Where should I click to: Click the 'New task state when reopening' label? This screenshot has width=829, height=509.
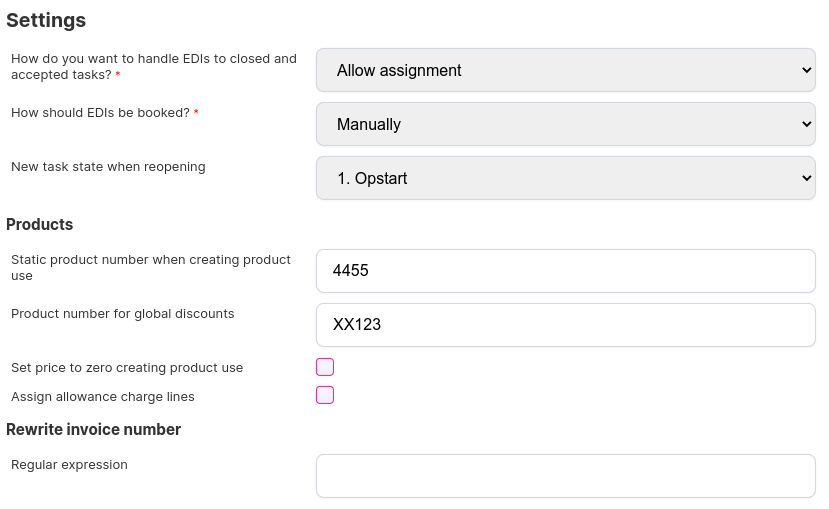point(108,167)
